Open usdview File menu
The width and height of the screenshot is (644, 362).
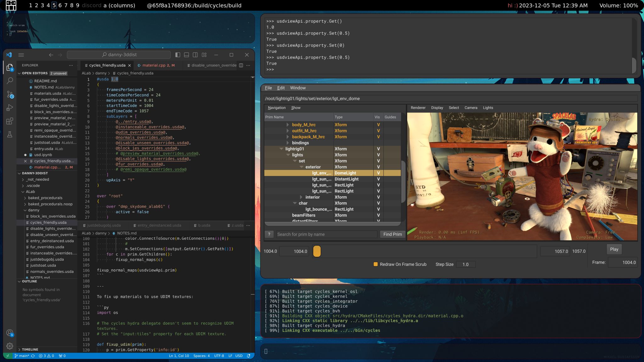pyautogui.click(x=268, y=88)
